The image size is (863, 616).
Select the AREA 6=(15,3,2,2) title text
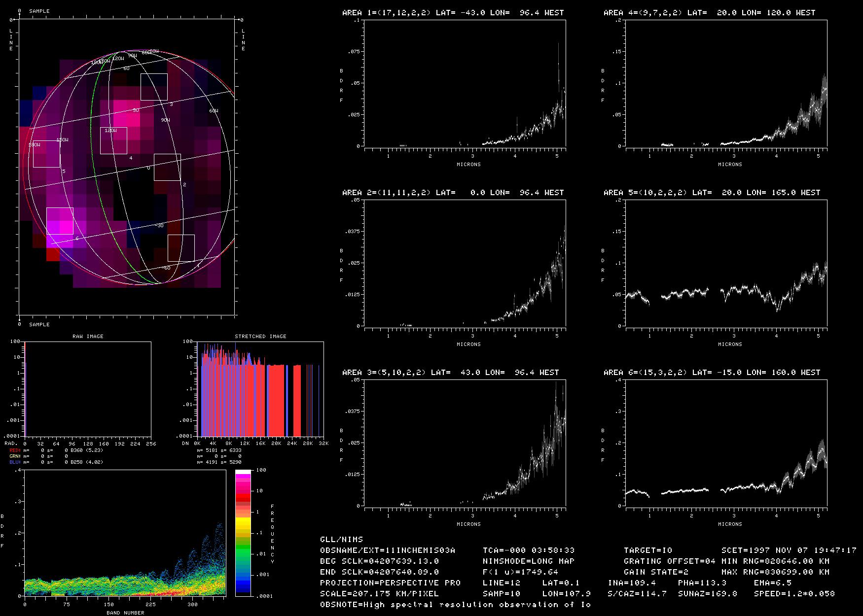(x=712, y=373)
